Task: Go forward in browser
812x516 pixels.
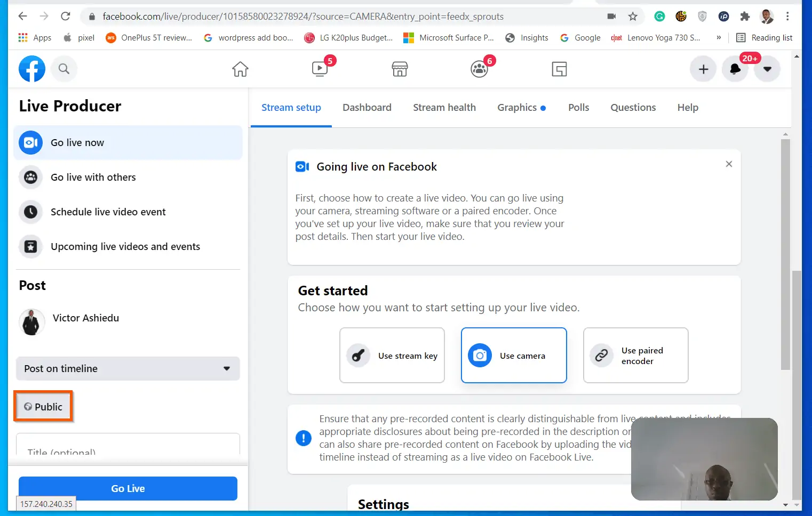Action: tap(44, 17)
